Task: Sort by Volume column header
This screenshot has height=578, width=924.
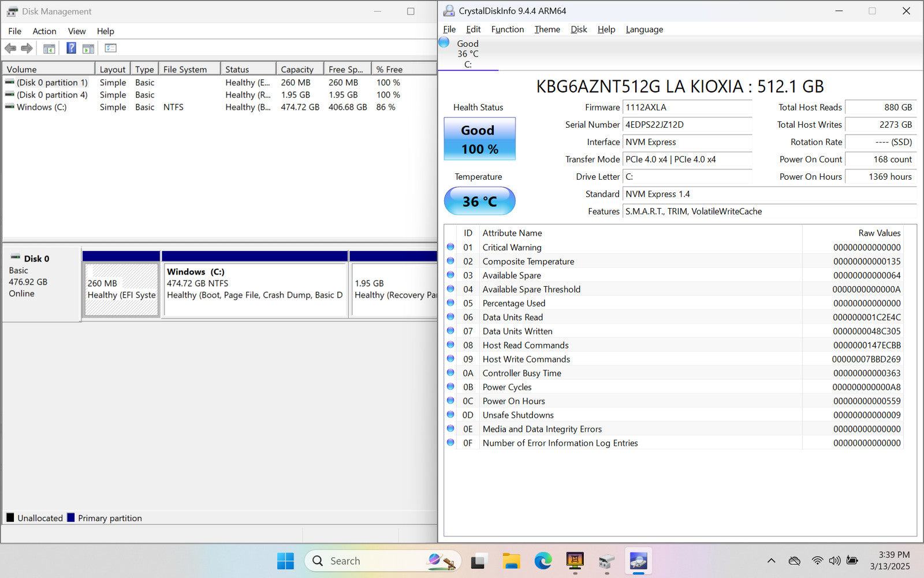Action: pyautogui.click(x=49, y=69)
